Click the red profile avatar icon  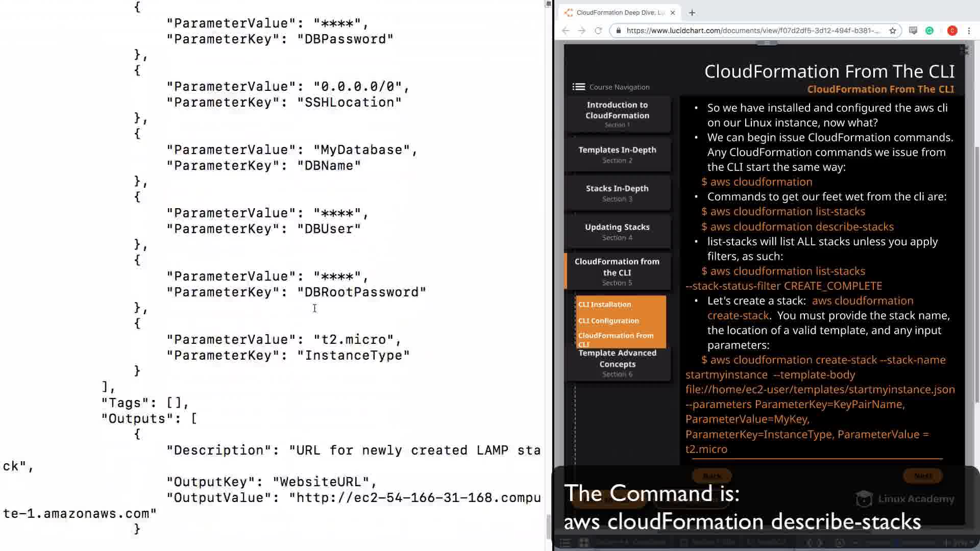pos(952,31)
